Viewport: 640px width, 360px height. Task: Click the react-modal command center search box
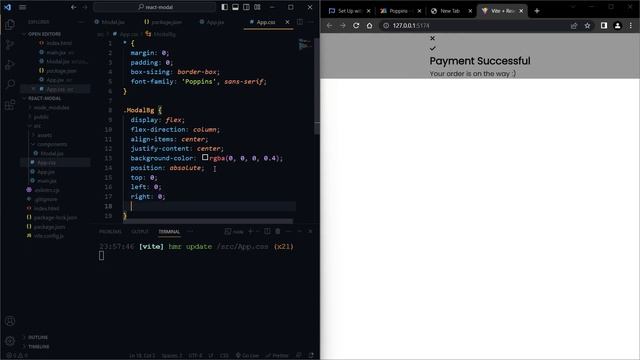(155, 7)
